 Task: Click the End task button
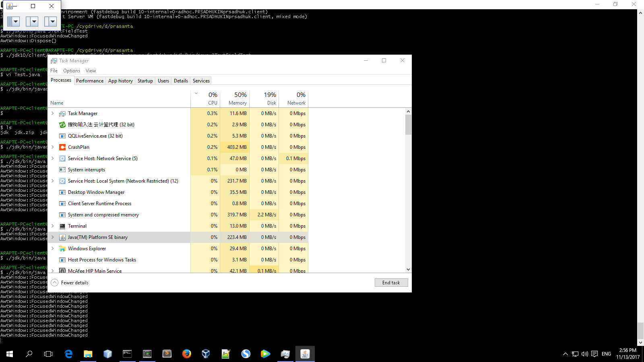[391, 283]
